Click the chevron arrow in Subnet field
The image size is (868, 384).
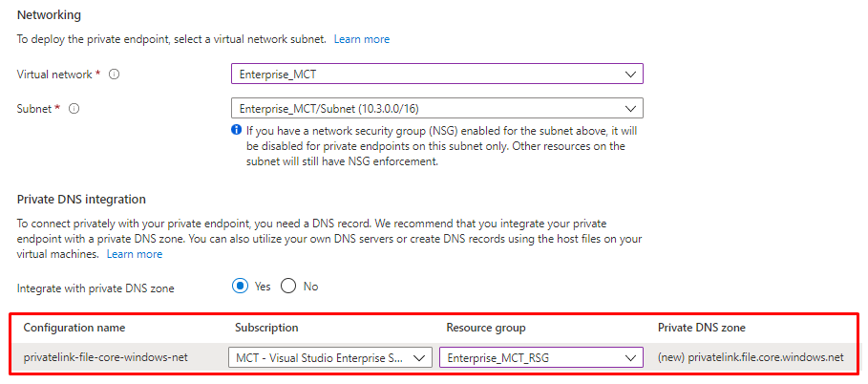pos(629,109)
